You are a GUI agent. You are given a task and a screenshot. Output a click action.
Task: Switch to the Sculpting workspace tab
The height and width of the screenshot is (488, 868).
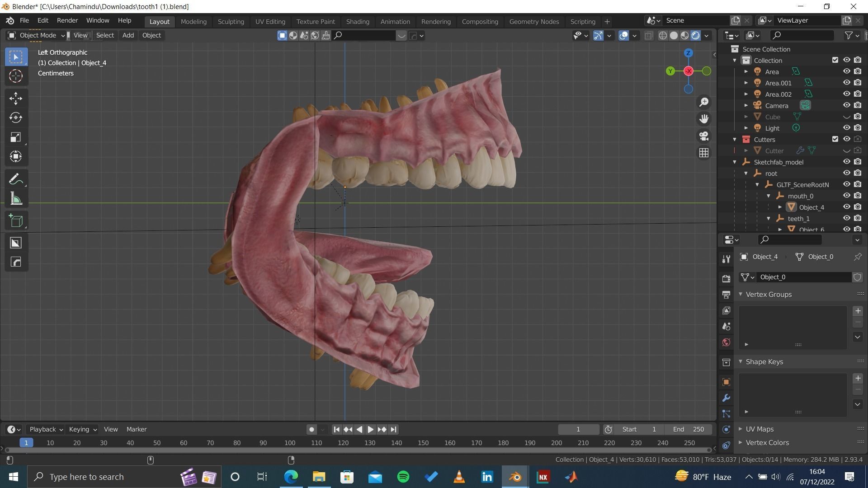click(231, 21)
